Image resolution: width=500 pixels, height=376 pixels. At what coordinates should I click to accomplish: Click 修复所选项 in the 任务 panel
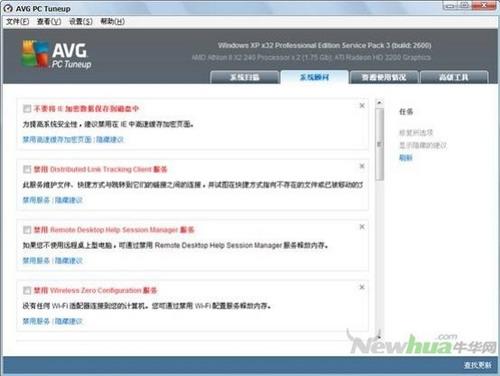(x=416, y=133)
